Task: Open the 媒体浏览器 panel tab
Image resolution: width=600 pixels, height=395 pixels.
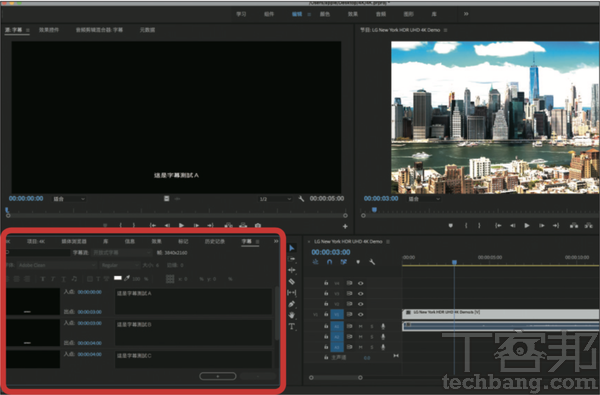Action: coord(74,242)
